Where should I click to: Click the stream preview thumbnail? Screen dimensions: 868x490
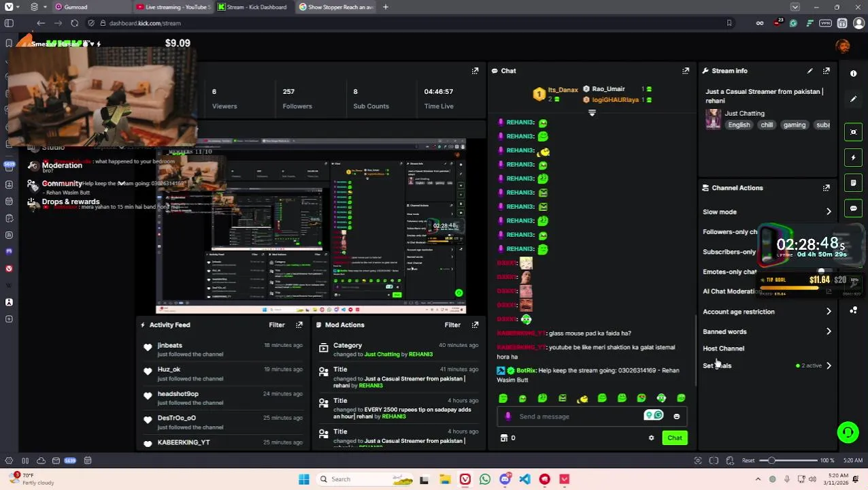pyautogui.click(x=311, y=227)
